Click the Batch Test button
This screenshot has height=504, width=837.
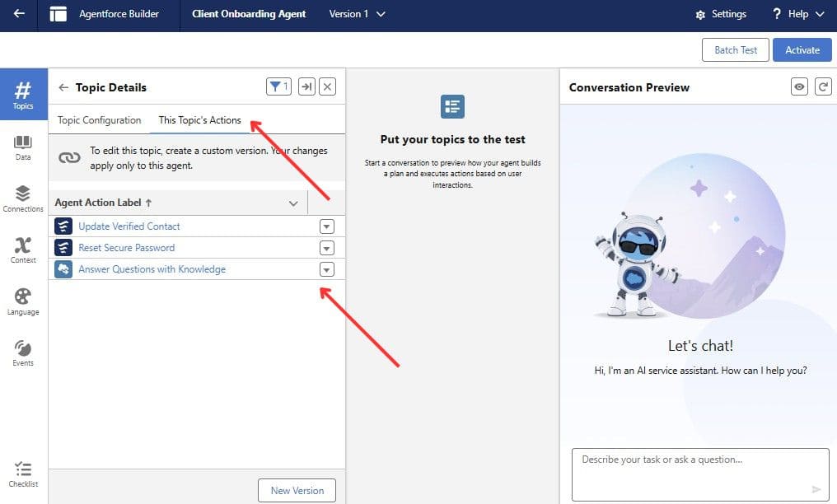[735, 49]
